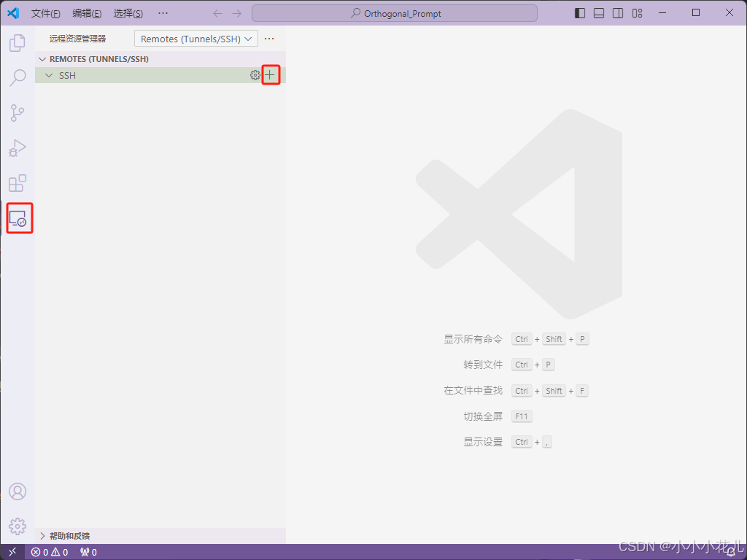Open the Remotes (Tunnels/SSH) dropdown
Image resolution: width=747 pixels, height=560 pixels.
[196, 39]
